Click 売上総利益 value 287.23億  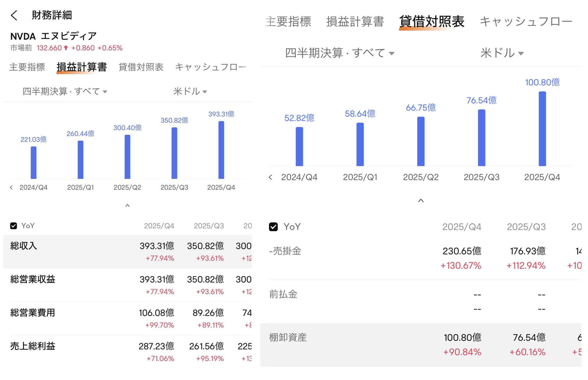pos(157,346)
